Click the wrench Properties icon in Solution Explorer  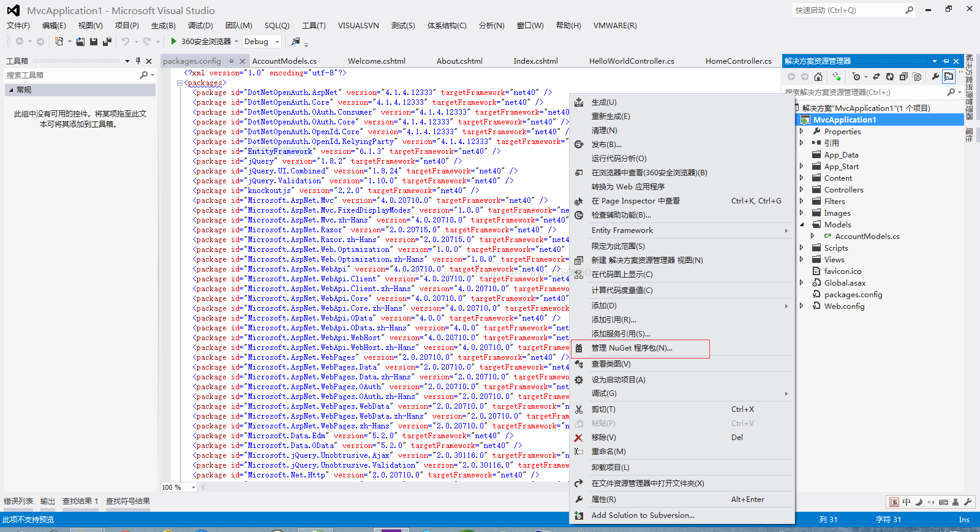click(x=935, y=77)
